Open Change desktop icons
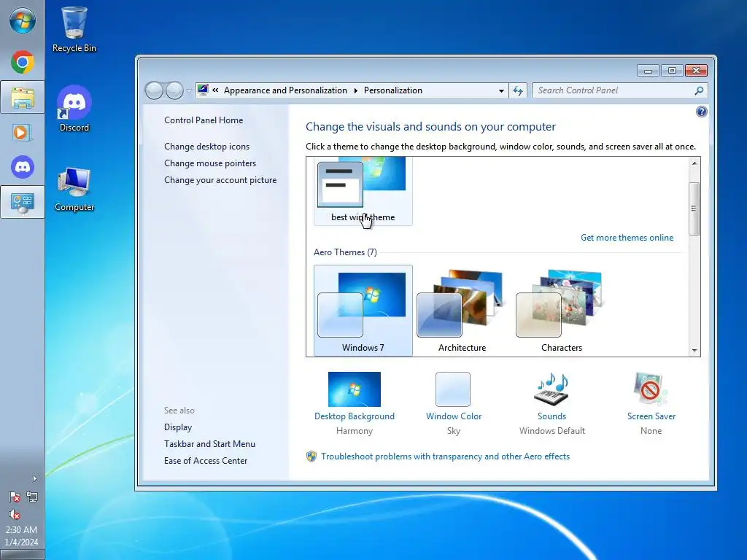747x560 pixels. coord(206,147)
